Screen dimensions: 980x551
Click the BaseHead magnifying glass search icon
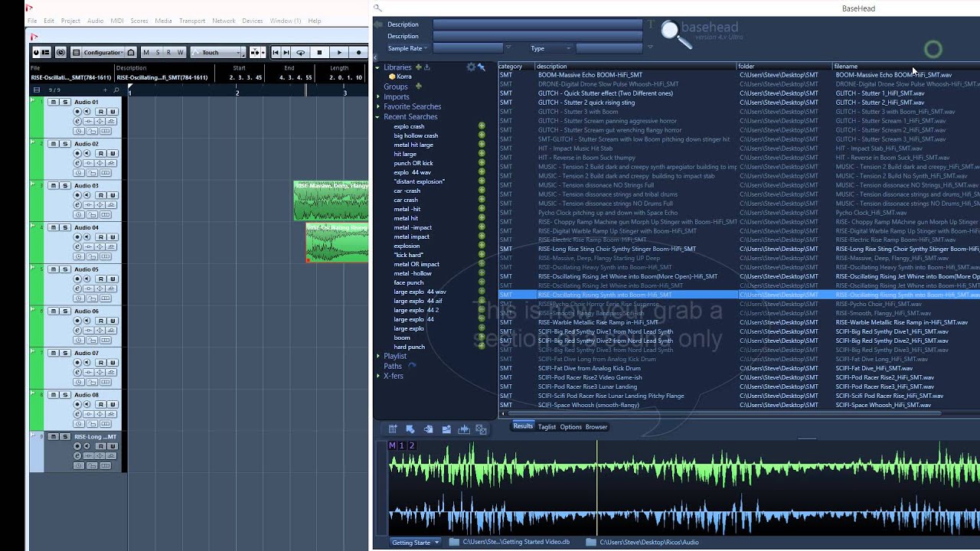[x=675, y=34]
